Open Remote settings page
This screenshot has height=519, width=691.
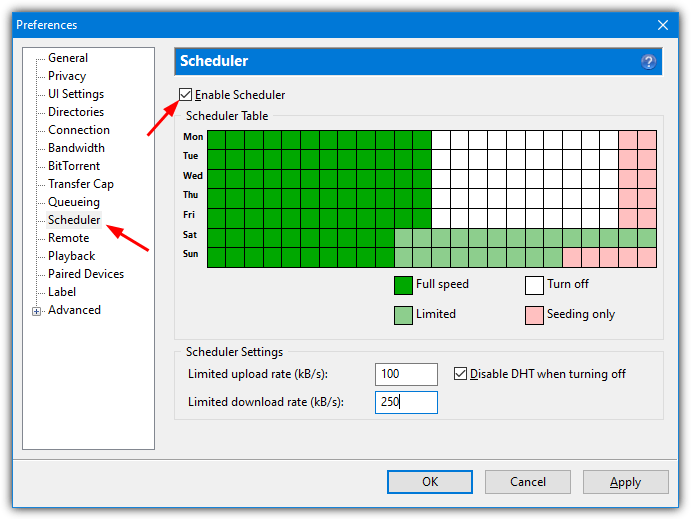(68, 238)
